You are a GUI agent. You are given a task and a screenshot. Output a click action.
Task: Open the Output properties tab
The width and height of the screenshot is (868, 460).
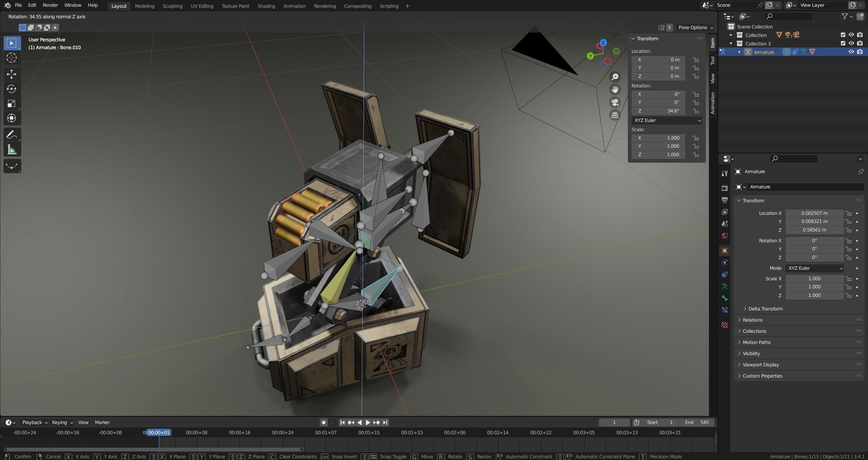(725, 200)
